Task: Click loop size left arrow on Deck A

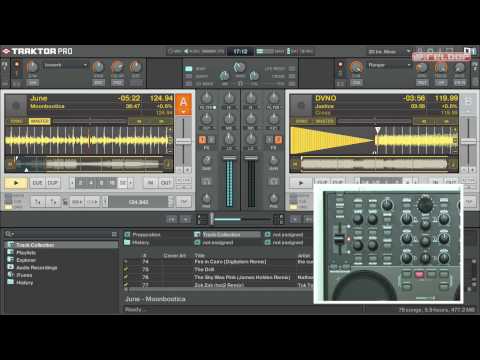Action: click(x=72, y=183)
